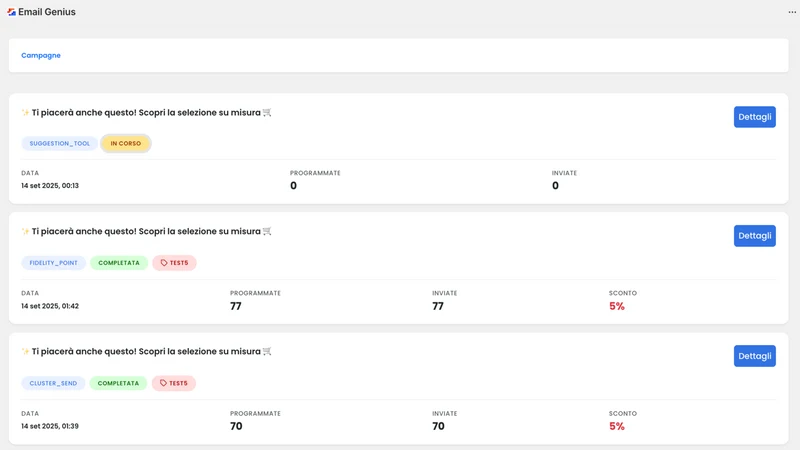Select the FIDELITY_POINT campaign title text
The height and width of the screenshot is (450, 800).
click(x=146, y=231)
